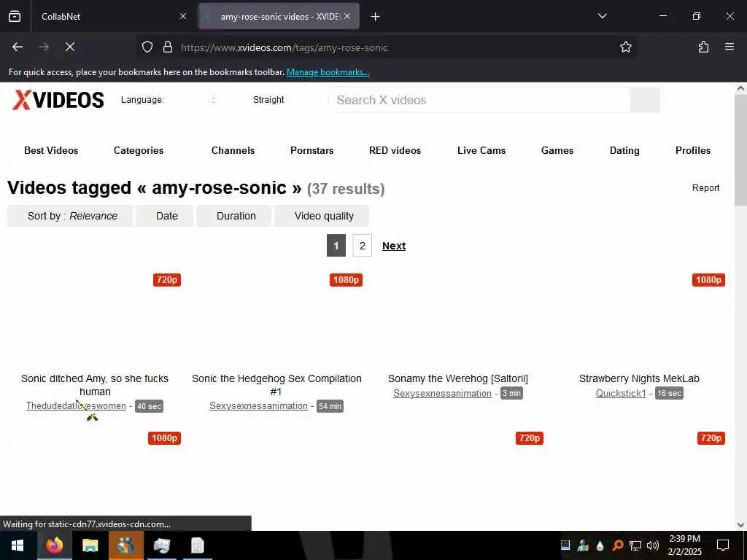Expand the Duration filter dropdown

pyautogui.click(x=234, y=216)
